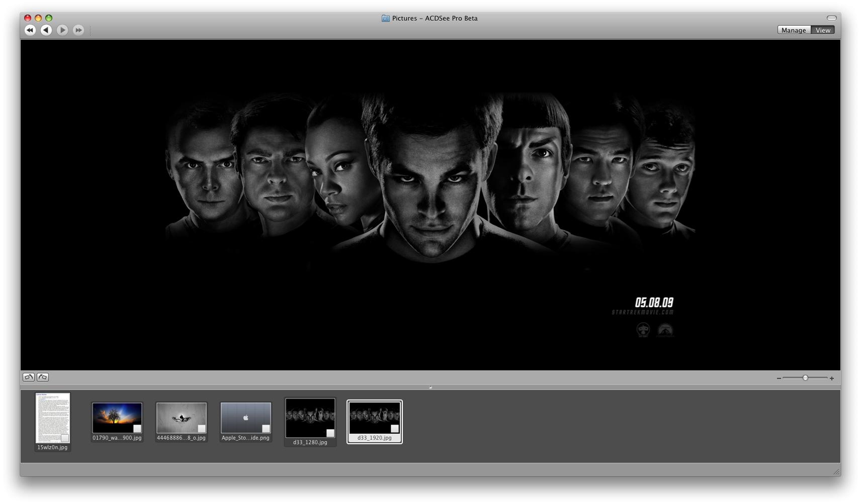Rotate the image clockwise
The height and width of the screenshot is (504, 861).
tap(43, 377)
